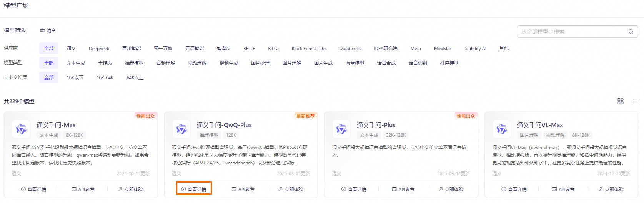Image resolution: width=644 pixels, height=203 pixels.
Task: Filter model type by 视频理解
Action: click(197, 63)
